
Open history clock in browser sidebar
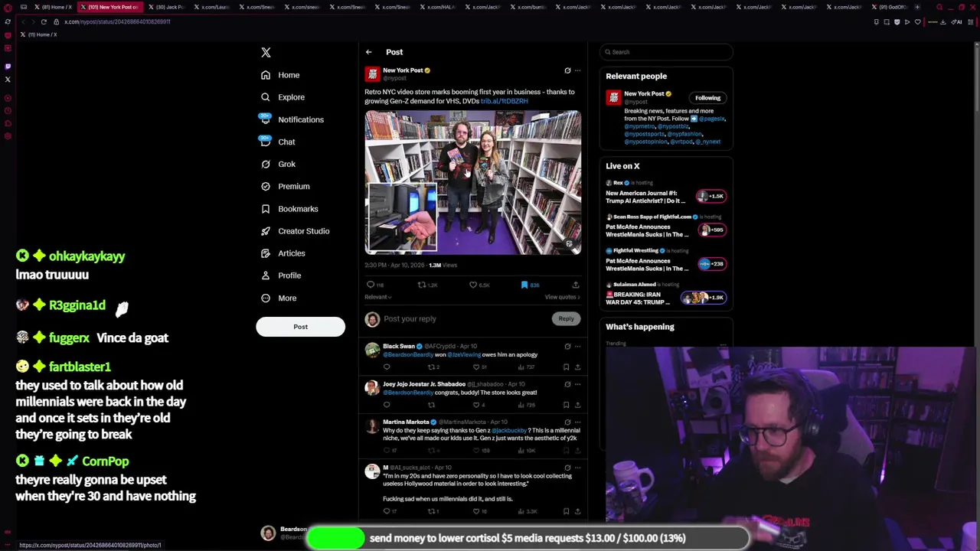pos(8,111)
